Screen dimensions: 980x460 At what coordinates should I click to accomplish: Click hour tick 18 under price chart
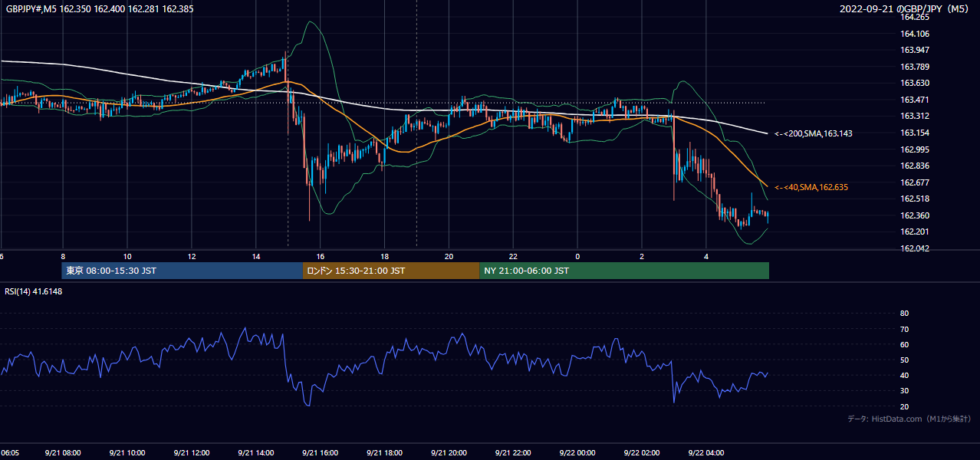[x=385, y=256]
